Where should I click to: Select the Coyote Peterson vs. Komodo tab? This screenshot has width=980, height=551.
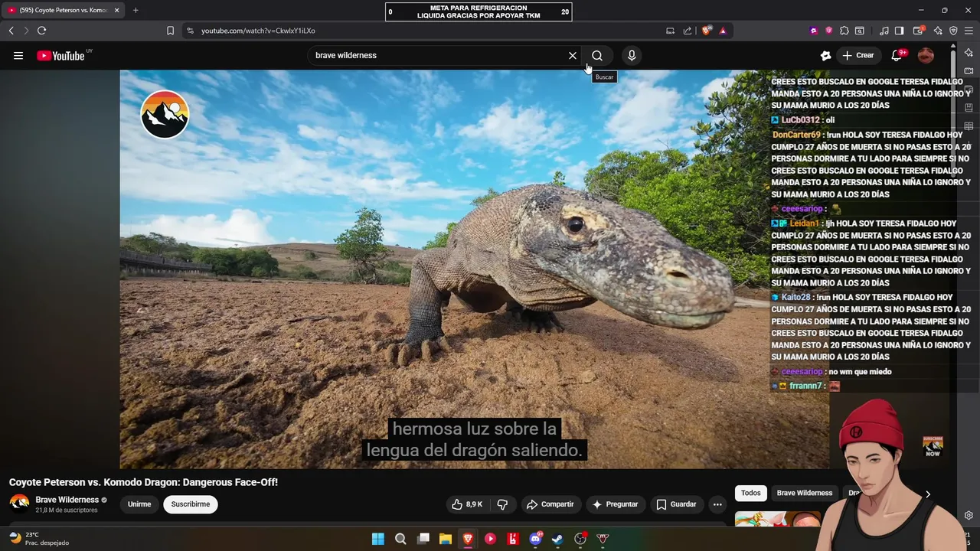[64, 10]
